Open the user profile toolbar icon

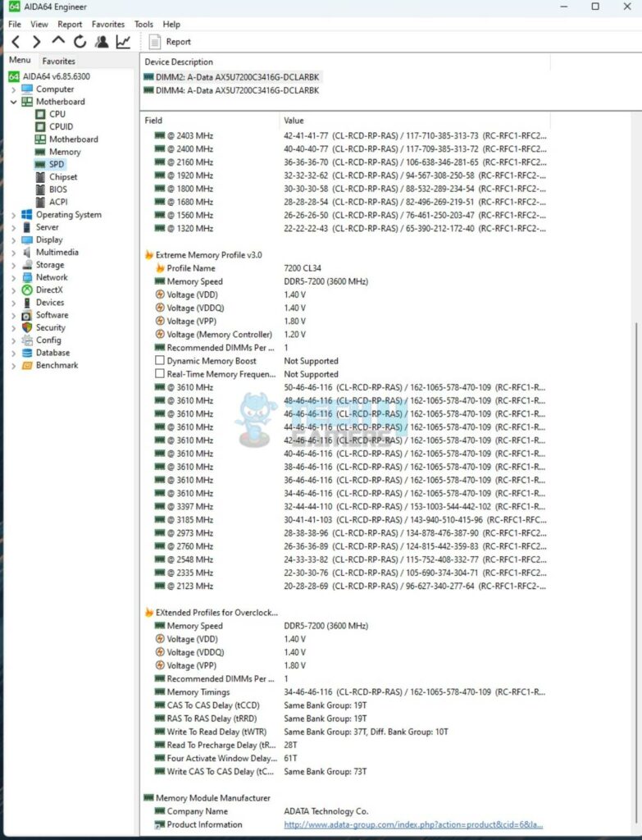(101, 42)
